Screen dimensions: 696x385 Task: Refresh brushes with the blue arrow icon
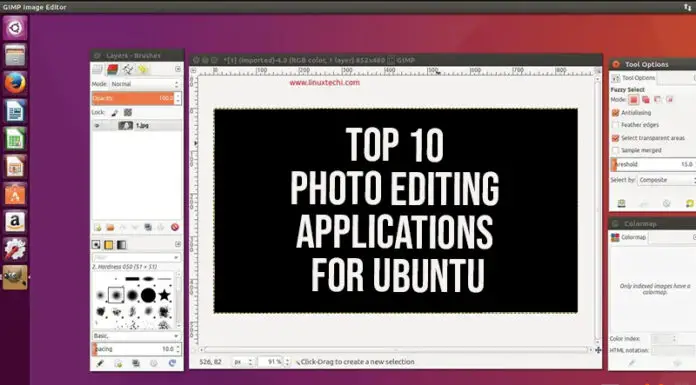[172, 364]
